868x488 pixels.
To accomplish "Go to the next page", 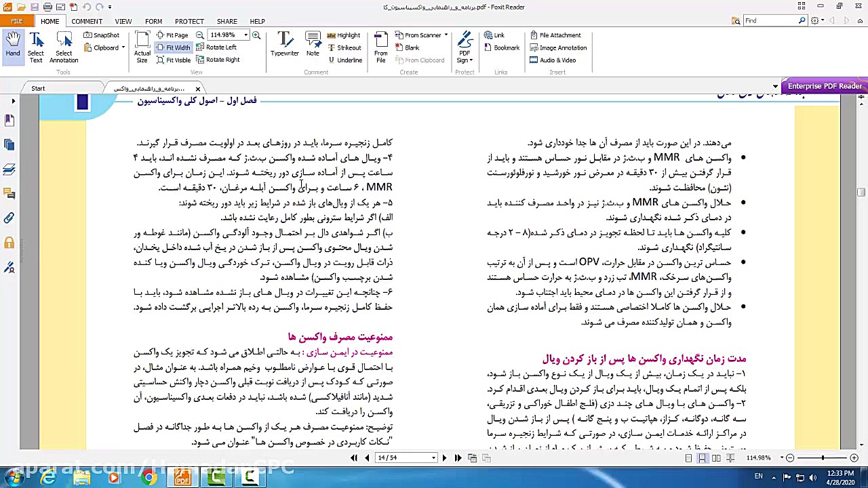I will point(444,458).
